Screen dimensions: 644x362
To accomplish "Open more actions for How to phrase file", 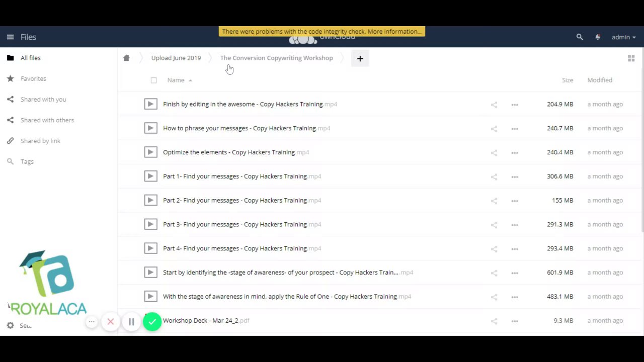I will (x=515, y=129).
